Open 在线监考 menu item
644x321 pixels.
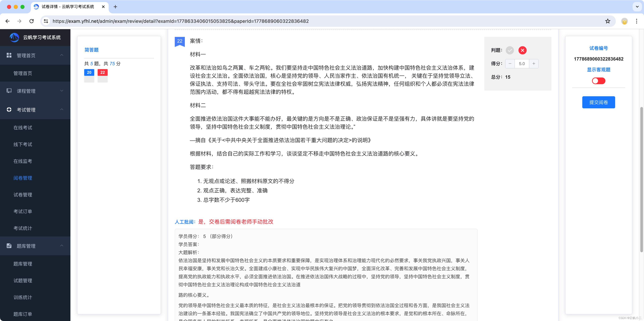pyautogui.click(x=35, y=161)
